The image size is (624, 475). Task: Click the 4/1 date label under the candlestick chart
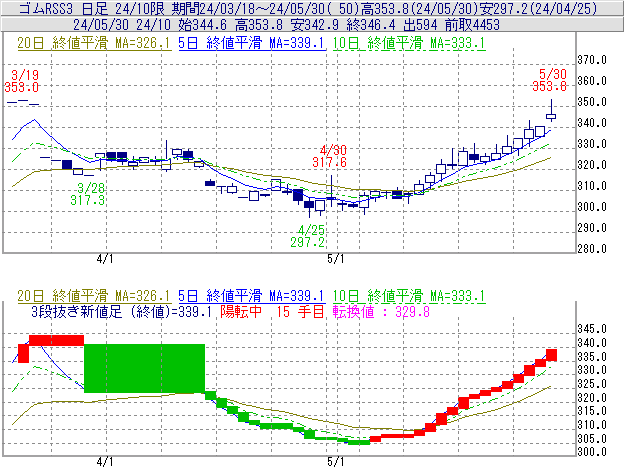(x=105, y=259)
